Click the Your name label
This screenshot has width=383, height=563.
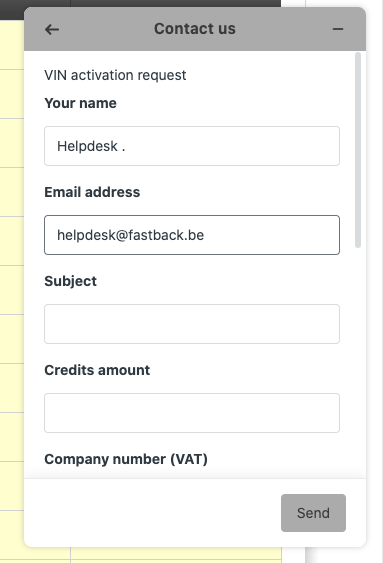[80, 103]
